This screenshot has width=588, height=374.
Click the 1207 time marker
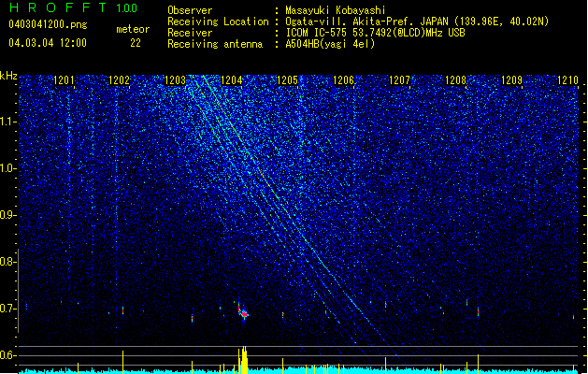tap(399, 80)
